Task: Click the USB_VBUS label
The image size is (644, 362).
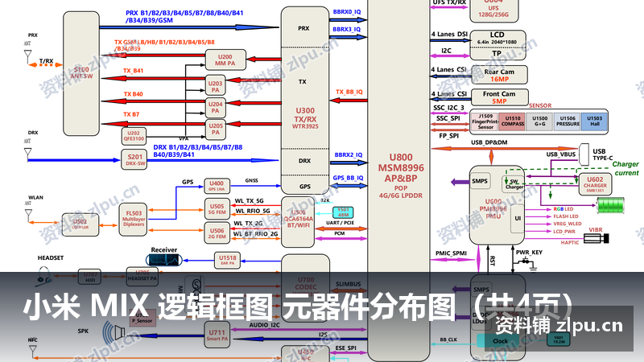Action: (x=561, y=154)
